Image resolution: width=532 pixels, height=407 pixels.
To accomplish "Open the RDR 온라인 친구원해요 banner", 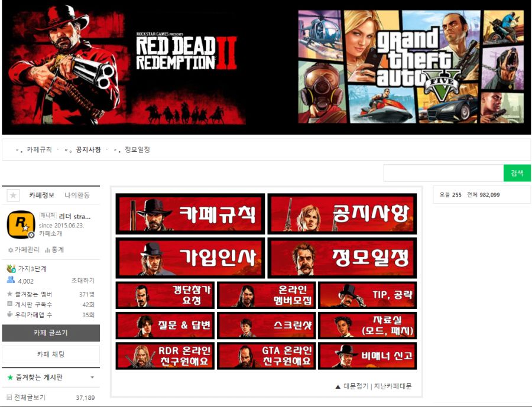I will [x=165, y=356].
